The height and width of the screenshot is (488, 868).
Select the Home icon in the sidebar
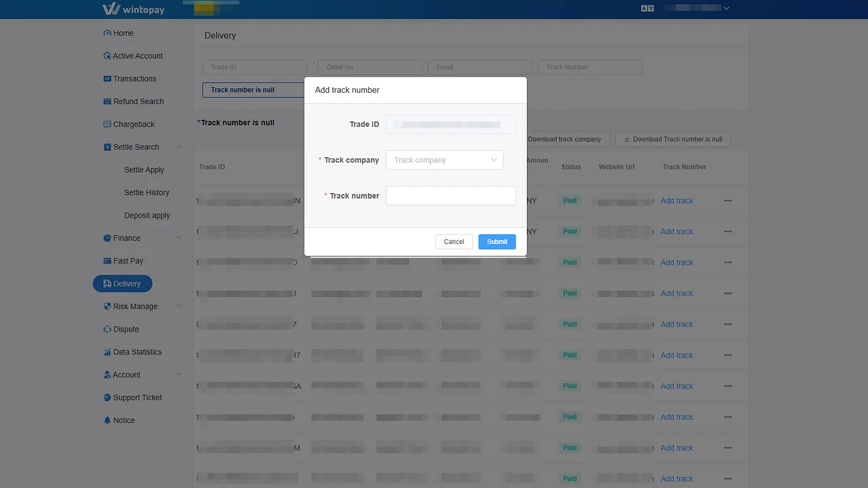108,33
